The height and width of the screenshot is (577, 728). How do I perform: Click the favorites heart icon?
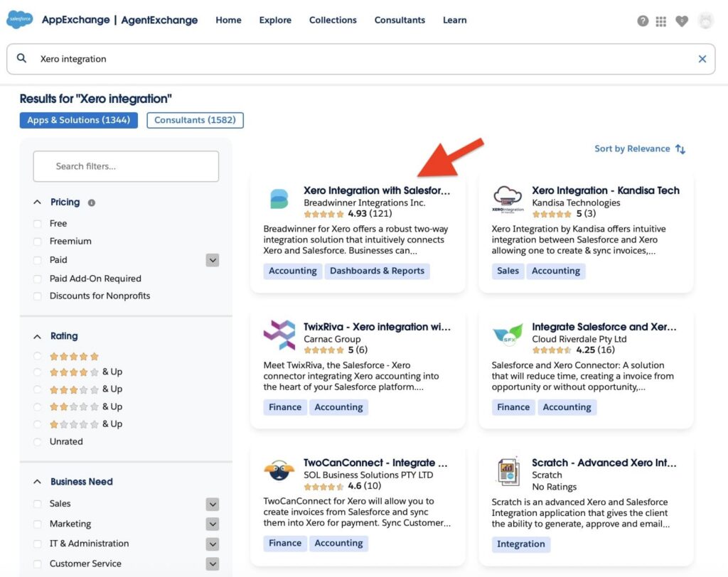[682, 21]
